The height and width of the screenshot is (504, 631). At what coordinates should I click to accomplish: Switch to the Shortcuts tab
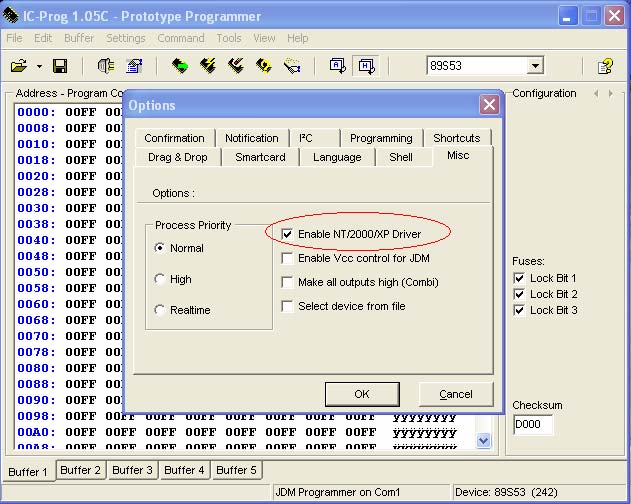[457, 138]
